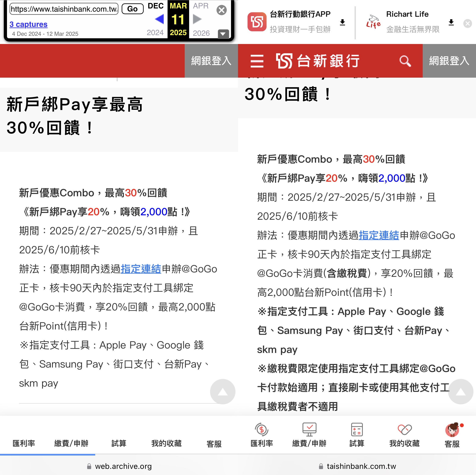Viewport: 476px width, 475px height.
Task: Click back-to-top arrow in taishinbank window
Action: pyautogui.click(x=461, y=391)
